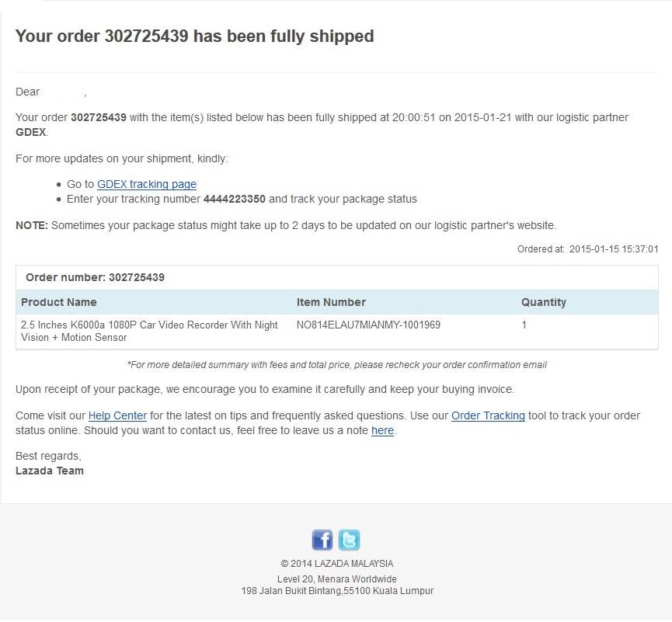Click the NOTE about package status updates
Image resolution: width=672 pixels, height=622 pixels.
286,225
